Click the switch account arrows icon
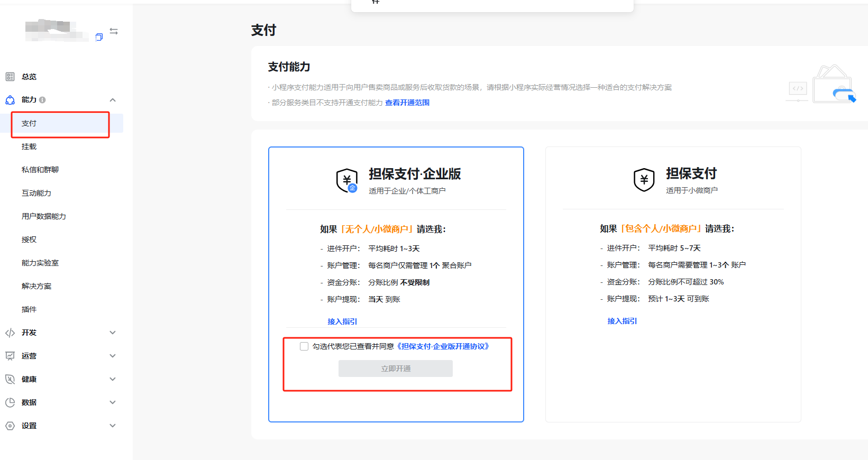The width and height of the screenshot is (868, 460). tap(114, 31)
